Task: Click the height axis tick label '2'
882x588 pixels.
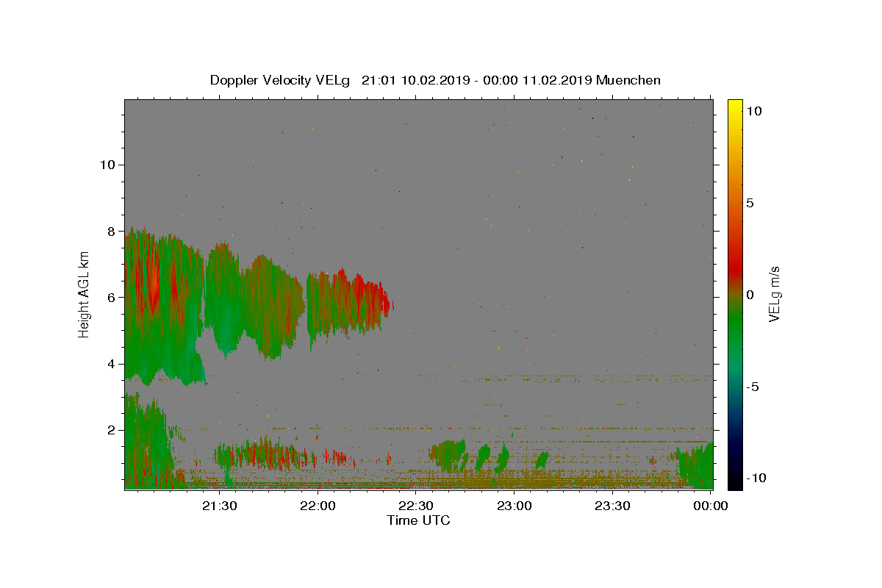Action: (x=112, y=430)
